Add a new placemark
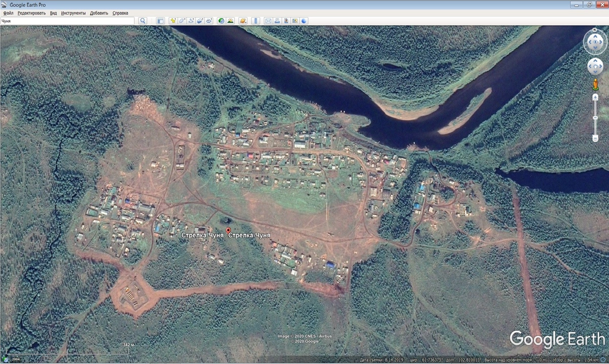The image size is (609, 364). pyautogui.click(x=174, y=21)
